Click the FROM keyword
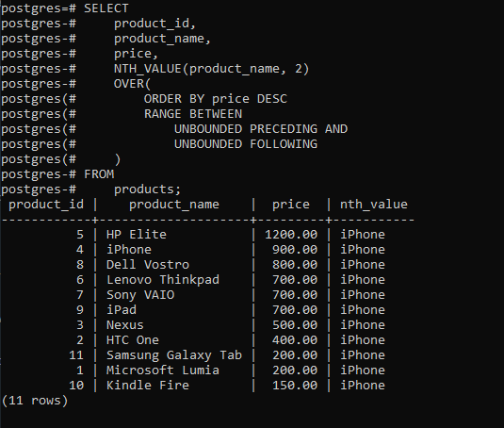The height and width of the screenshot is (428, 504). pos(99,174)
